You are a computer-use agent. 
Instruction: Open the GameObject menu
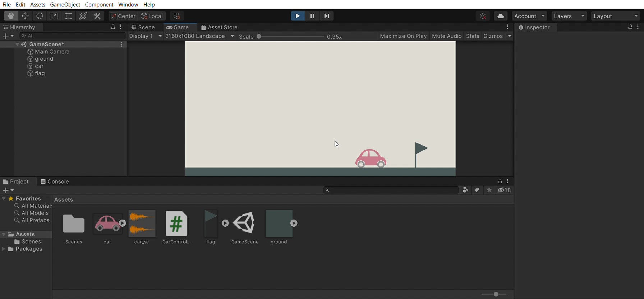point(65,5)
